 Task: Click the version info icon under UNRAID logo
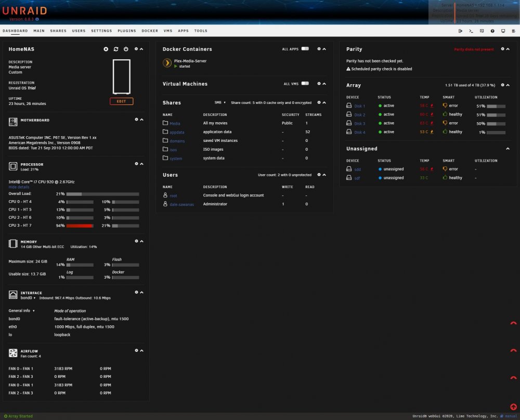[x=37, y=19]
